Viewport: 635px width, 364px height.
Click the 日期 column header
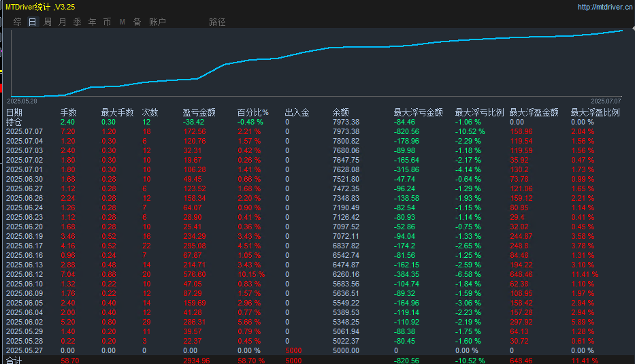14,112
